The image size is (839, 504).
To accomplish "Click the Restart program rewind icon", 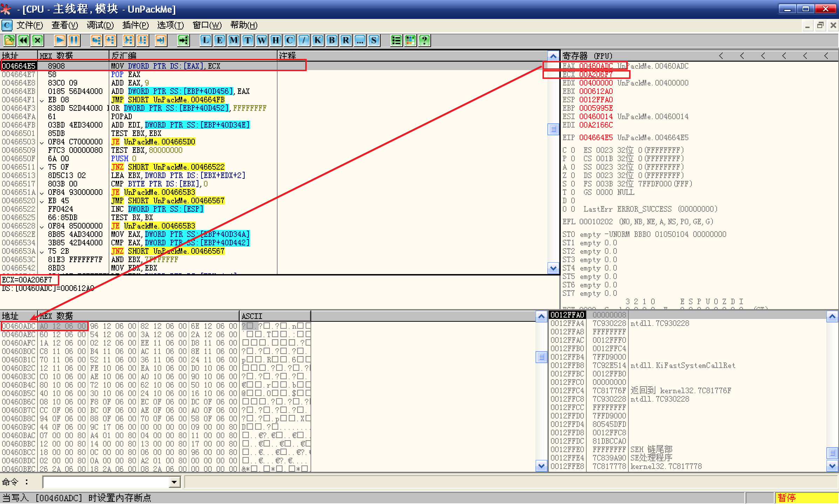I will pyautogui.click(x=23, y=40).
